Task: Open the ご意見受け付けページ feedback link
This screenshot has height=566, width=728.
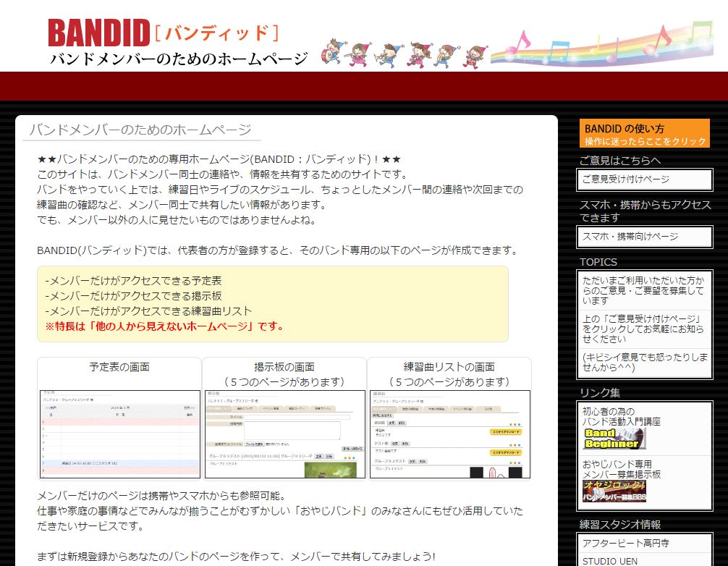Action: click(644, 179)
